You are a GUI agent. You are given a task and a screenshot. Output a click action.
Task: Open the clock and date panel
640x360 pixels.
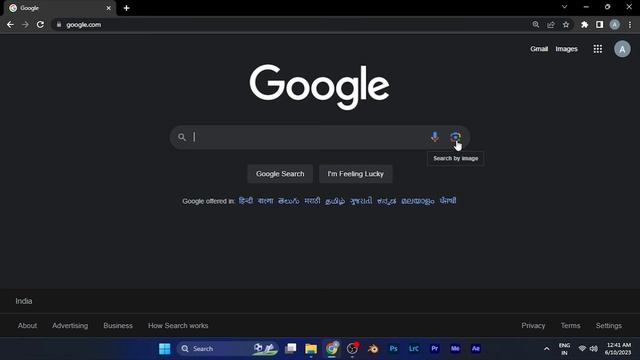[618, 349]
